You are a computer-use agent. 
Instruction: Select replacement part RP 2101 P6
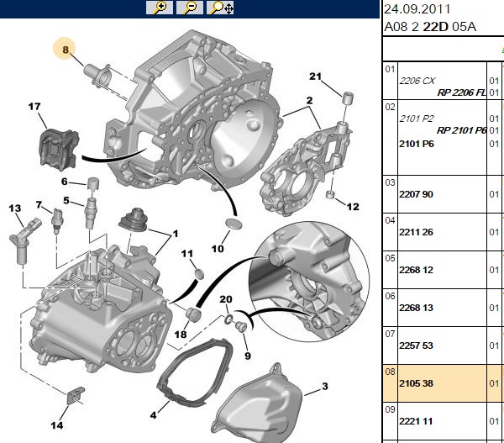(461, 130)
